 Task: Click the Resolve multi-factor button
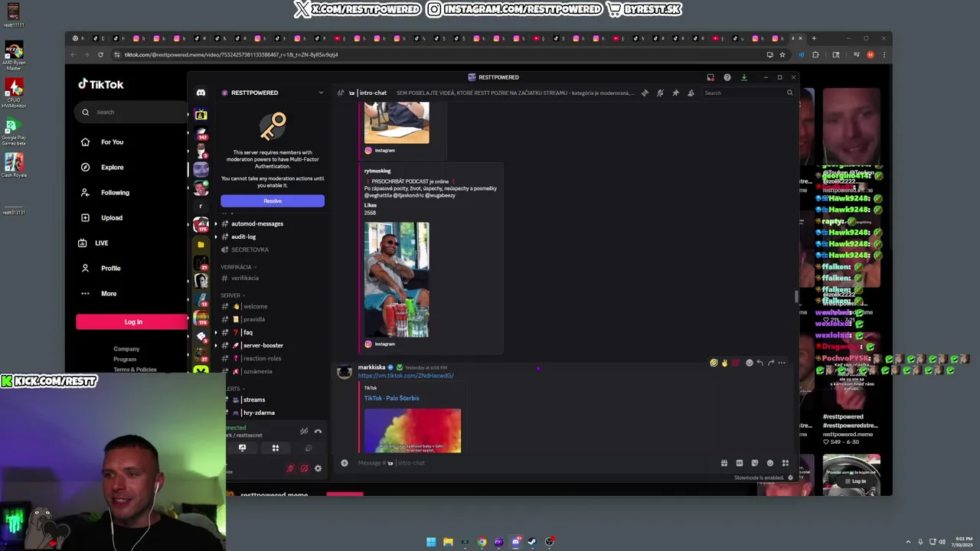coord(273,201)
